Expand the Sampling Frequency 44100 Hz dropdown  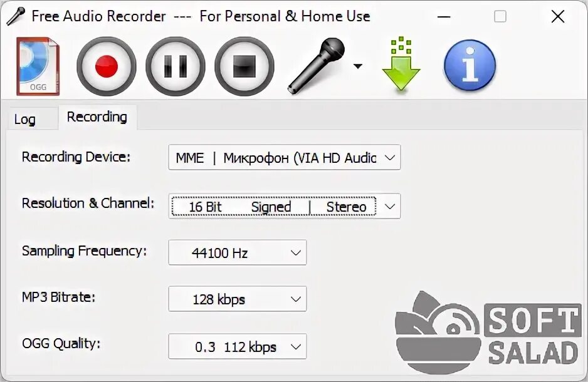[x=238, y=253]
